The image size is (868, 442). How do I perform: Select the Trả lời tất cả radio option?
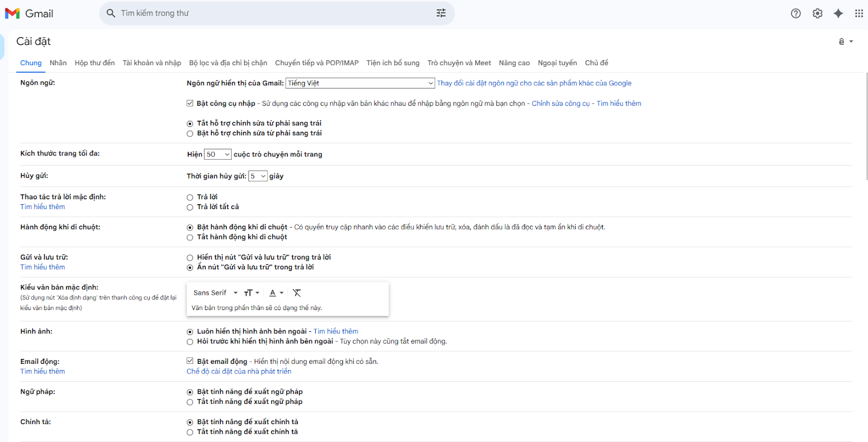(x=190, y=207)
